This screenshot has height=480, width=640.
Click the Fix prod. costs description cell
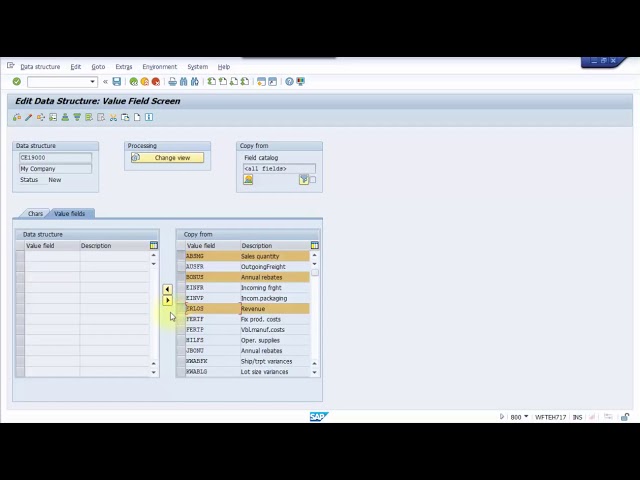[x=275, y=319]
